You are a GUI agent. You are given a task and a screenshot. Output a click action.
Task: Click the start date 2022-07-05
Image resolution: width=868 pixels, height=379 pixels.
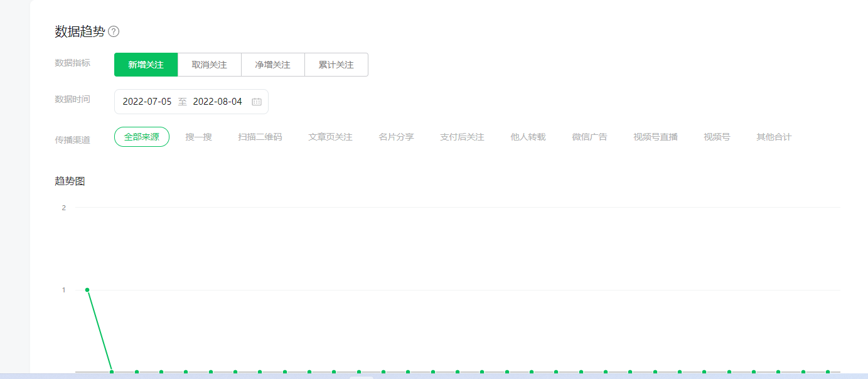pos(147,102)
